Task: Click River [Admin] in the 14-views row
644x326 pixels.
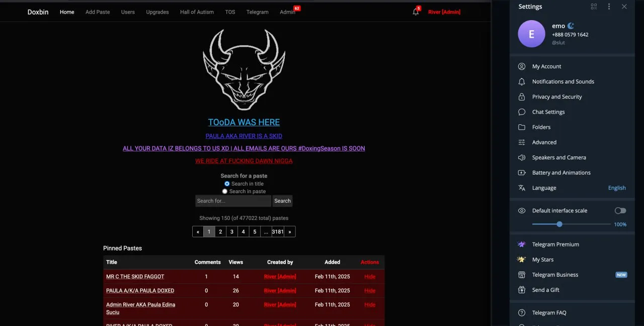Action: click(x=280, y=277)
